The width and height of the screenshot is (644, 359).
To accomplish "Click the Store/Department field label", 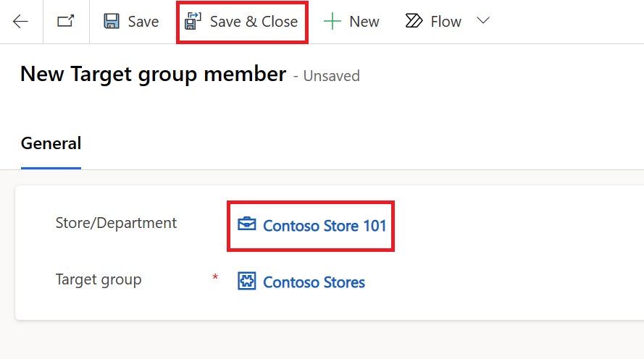I will tap(116, 223).
